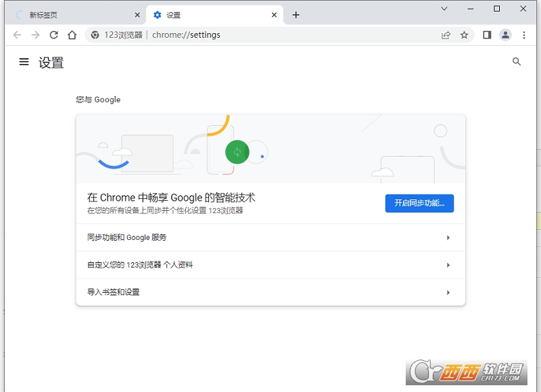The width and height of the screenshot is (541, 392).
Task: Expand arrow for 同步功能和 Google 服务
Action: (x=448, y=237)
